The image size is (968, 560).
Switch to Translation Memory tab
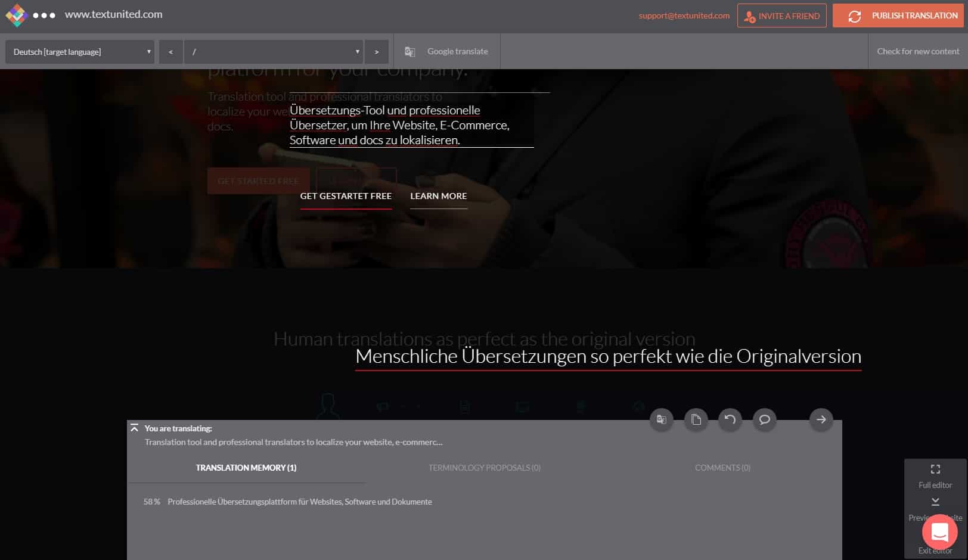click(246, 468)
